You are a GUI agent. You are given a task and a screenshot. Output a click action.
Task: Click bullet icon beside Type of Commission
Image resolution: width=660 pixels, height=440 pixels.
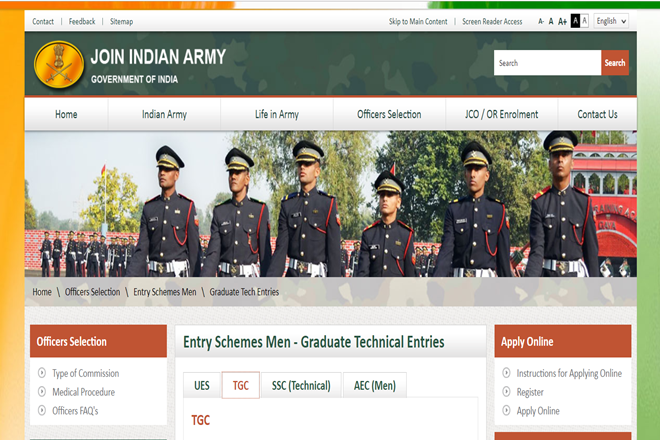coord(42,374)
